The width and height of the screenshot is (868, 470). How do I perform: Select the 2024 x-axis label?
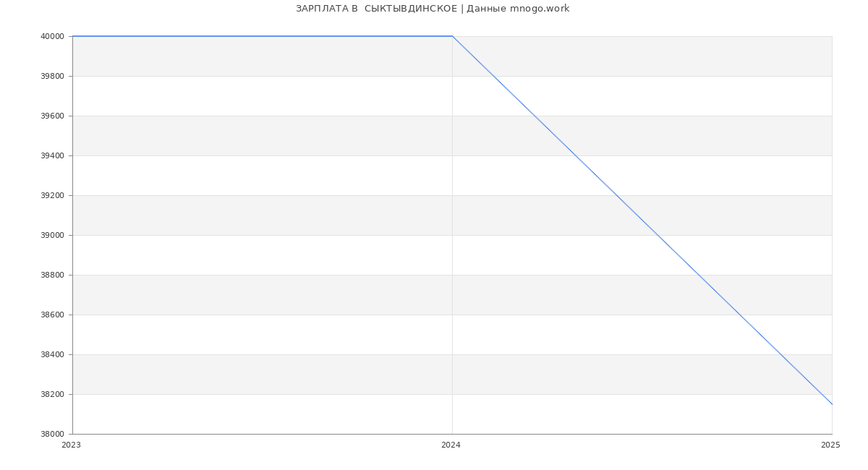click(x=451, y=445)
